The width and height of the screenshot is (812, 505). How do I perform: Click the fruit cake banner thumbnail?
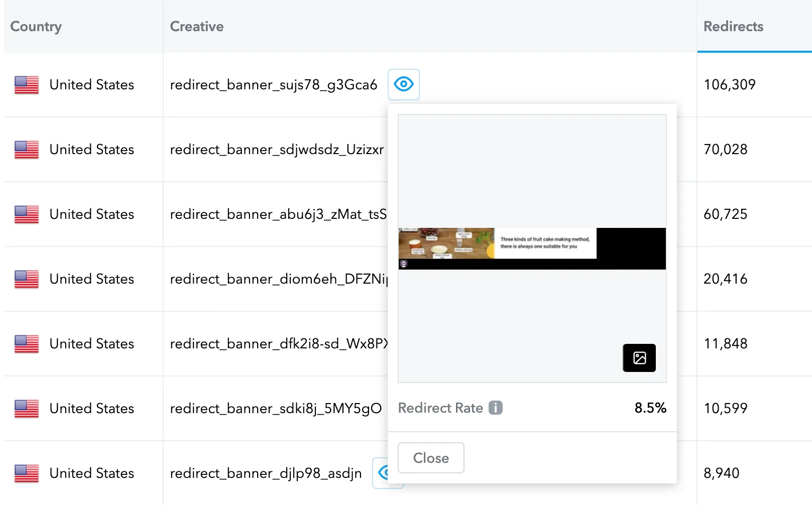pos(532,248)
